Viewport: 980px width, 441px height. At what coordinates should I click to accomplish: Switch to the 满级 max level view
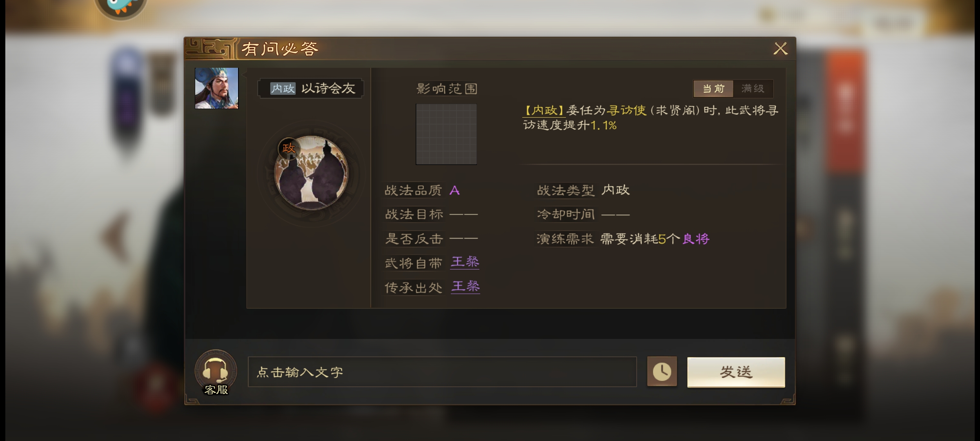pyautogui.click(x=753, y=89)
